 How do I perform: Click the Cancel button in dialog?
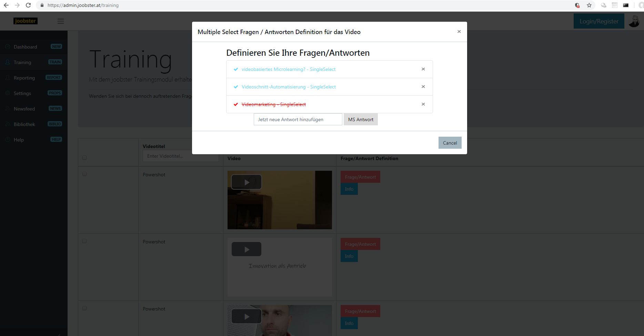[450, 143]
